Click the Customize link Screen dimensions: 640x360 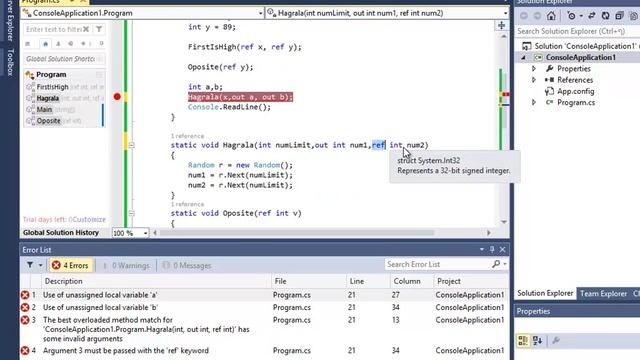click(89, 220)
